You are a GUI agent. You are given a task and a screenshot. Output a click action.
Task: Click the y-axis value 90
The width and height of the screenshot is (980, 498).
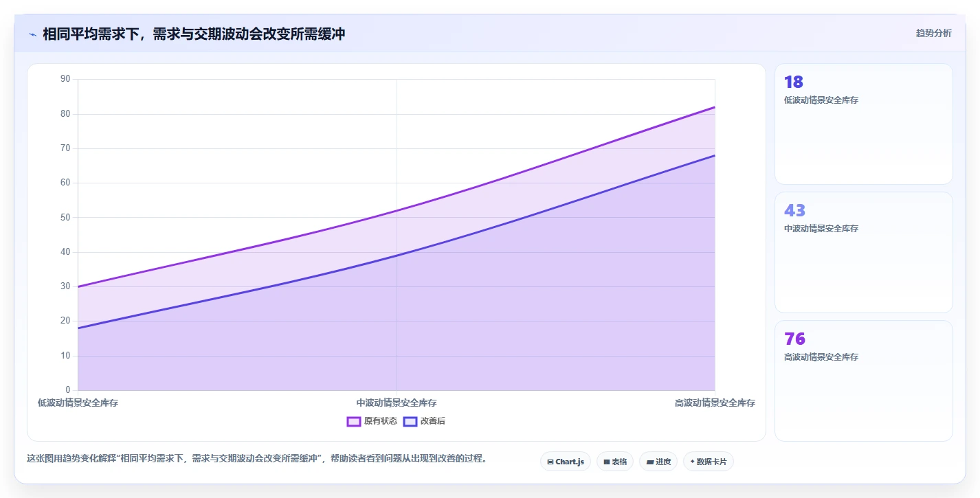[x=65, y=79]
